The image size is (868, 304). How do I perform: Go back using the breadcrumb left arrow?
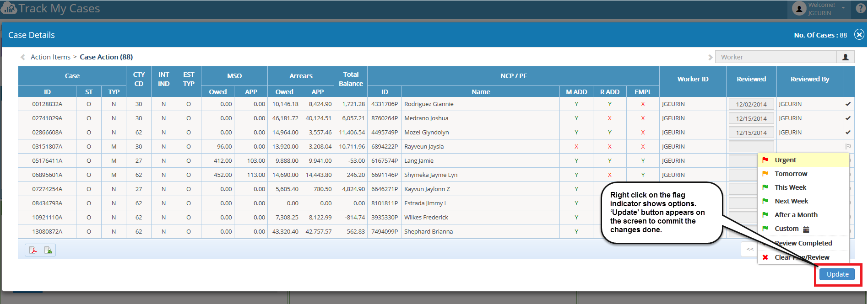(x=22, y=57)
